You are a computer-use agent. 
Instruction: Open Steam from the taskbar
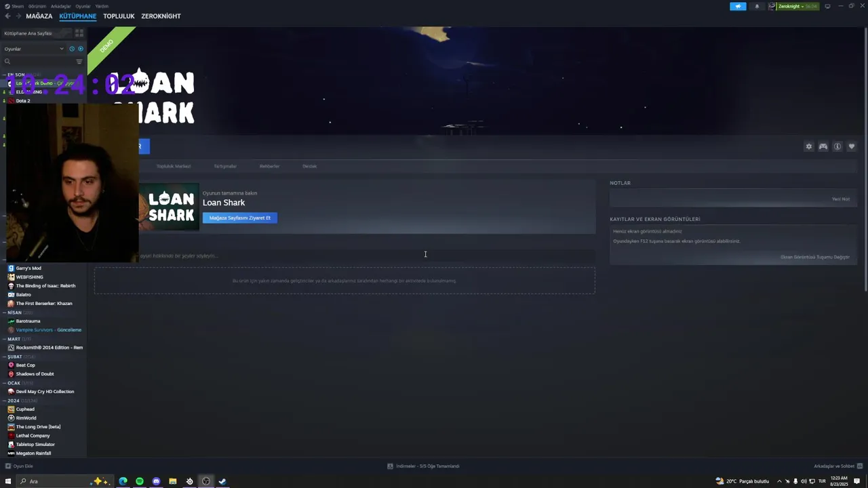(222, 481)
